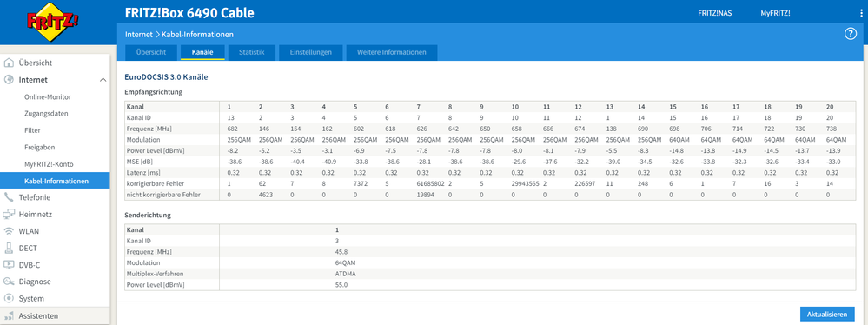
Task: Click the value 226597 in korrigierbare Fehler
Action: (x=585, y=183)
